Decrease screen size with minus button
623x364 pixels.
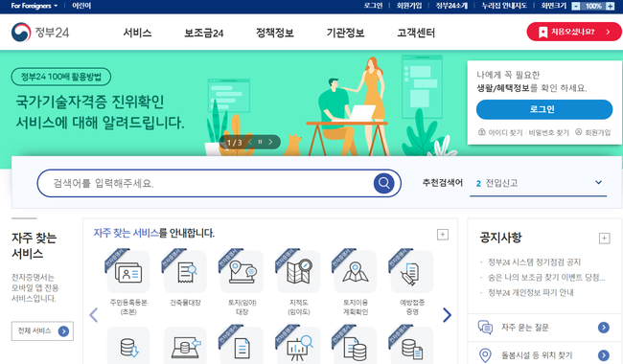point(576,6)
